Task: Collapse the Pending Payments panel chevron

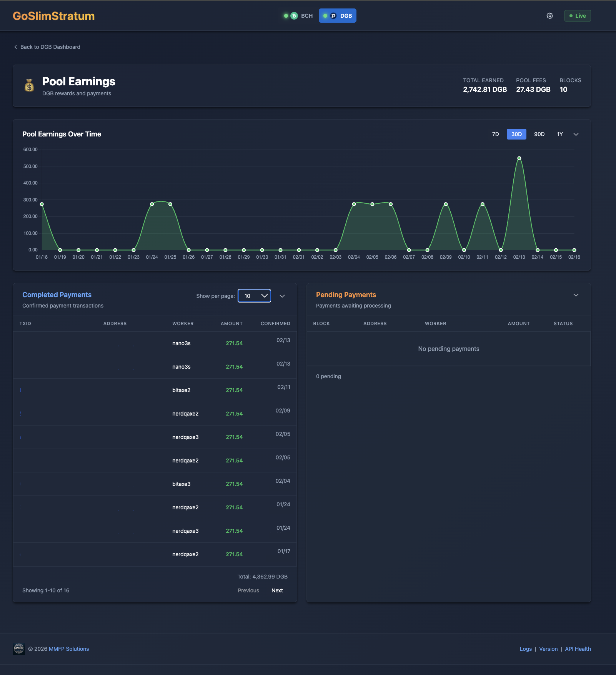Action: 576,295
